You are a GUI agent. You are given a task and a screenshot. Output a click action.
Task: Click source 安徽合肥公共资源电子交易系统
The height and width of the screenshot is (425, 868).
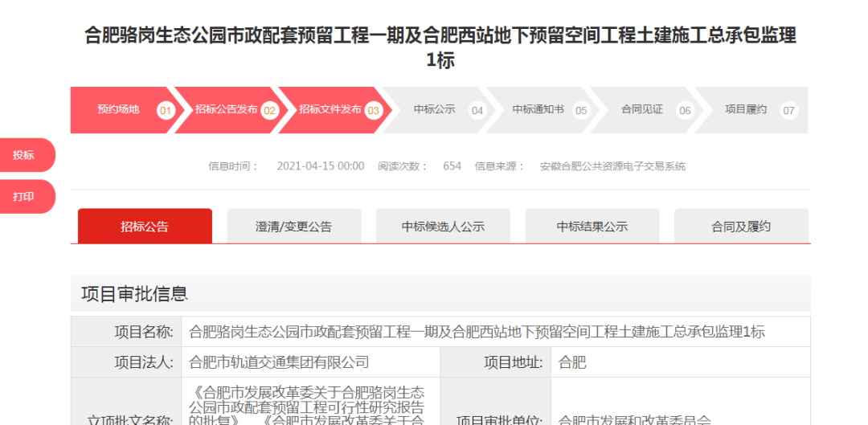pyautogui.click(x=612, y=166)
